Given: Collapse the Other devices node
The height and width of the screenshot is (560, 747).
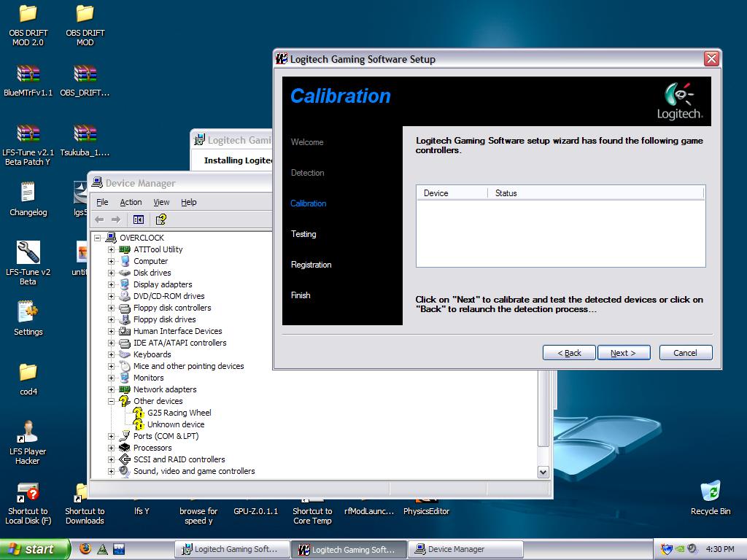Looking at the screenshot, I should pyautogui.click(x=111, y=402).
